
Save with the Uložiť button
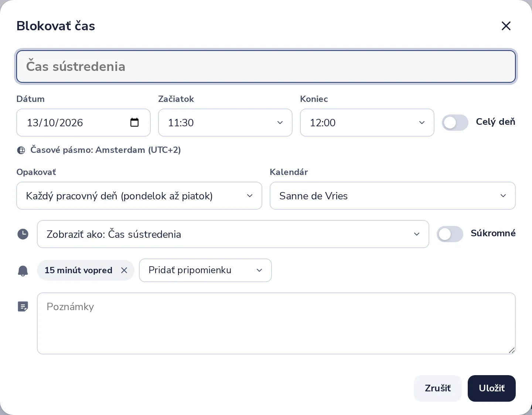click(x=492, y=388)
